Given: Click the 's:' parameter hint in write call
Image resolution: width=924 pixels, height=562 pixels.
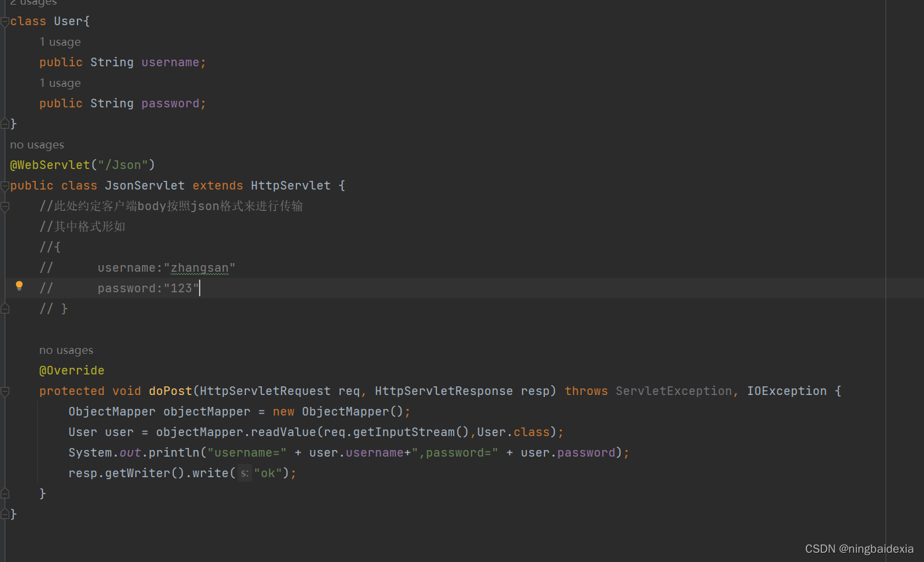Looking at the screenshot, I should (245, 473).
